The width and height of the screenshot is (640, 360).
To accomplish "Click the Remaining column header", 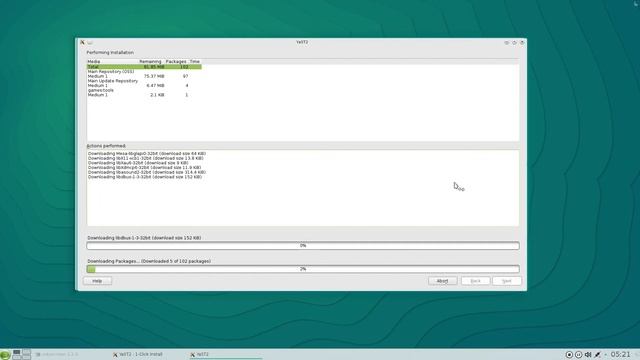I will (150, 61).
